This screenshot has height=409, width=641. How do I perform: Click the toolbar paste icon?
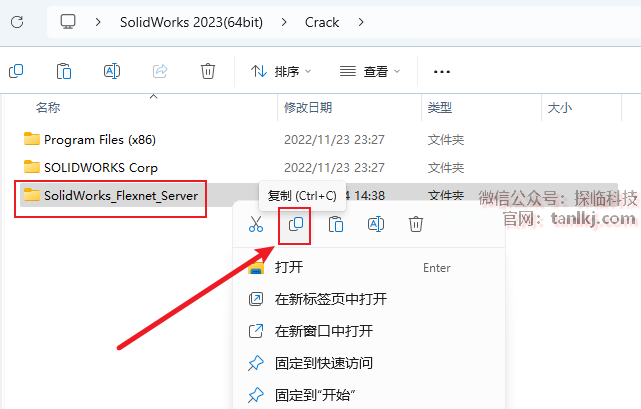(x=64, y=71)
